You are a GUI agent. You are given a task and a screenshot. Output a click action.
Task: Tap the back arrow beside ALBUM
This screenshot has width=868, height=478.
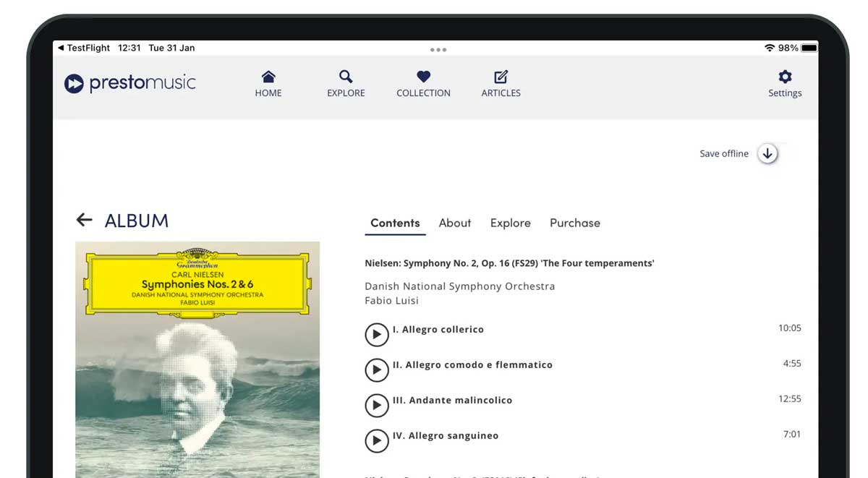tap(85, 220)
